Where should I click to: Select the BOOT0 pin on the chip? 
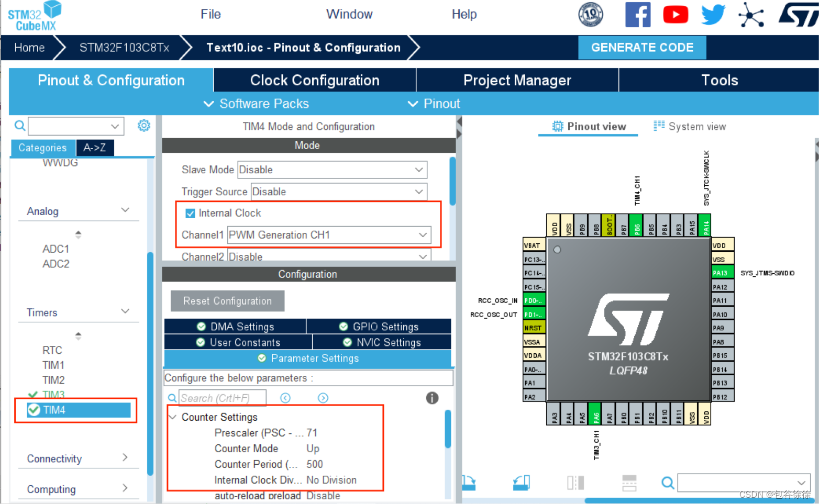click(610, 226)
